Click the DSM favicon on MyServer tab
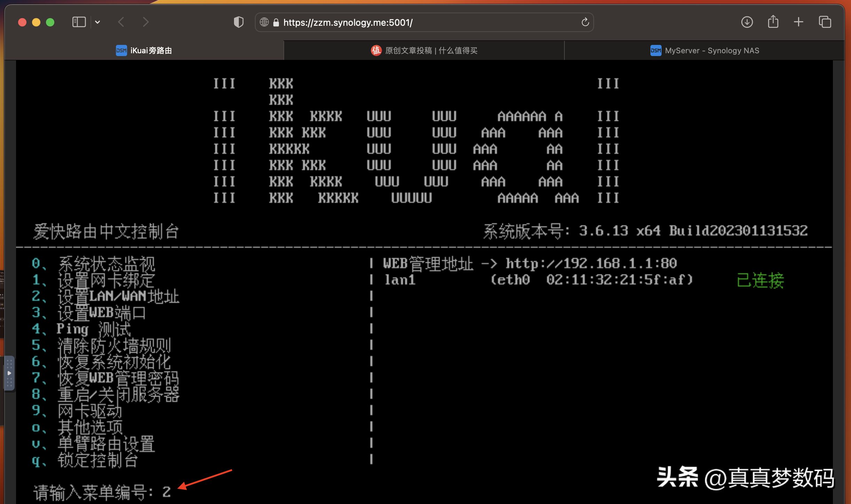The height and width of the screenshot is (504, 851). pyautogui.click(x=656, y=50)
